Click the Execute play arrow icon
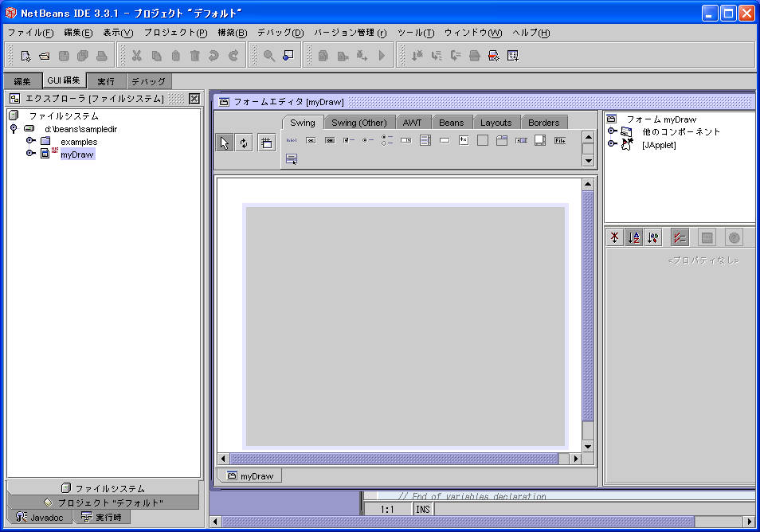This screenshot has height=532, width=760. pyautogui.click(x=382, y=56)
